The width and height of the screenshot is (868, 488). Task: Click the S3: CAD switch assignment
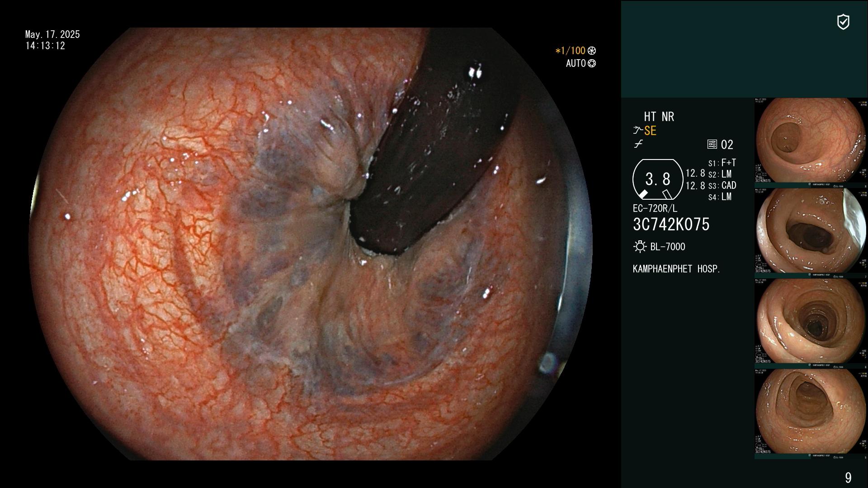click(x=722, y=185)
